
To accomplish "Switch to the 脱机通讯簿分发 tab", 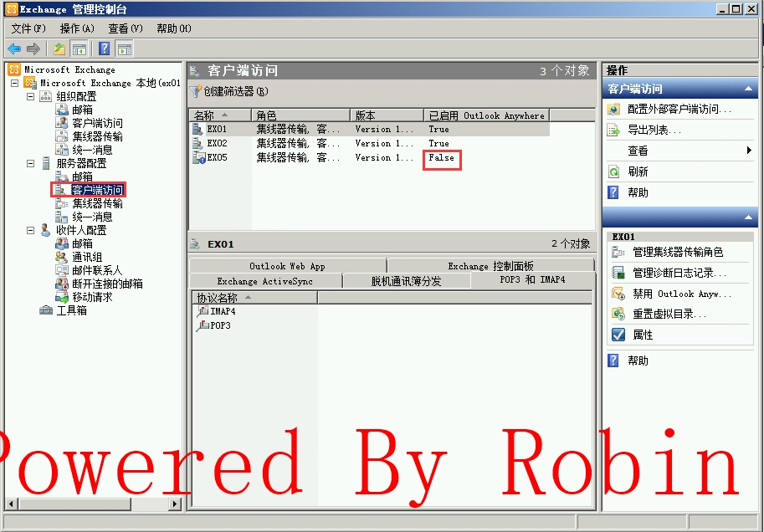I will (407, 281).
